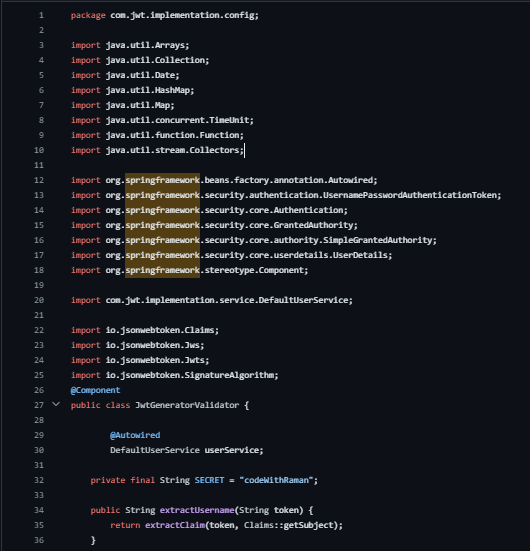The image size is (530, 551).
Task: Click the SECRET constant name
Action: point(209,480)
